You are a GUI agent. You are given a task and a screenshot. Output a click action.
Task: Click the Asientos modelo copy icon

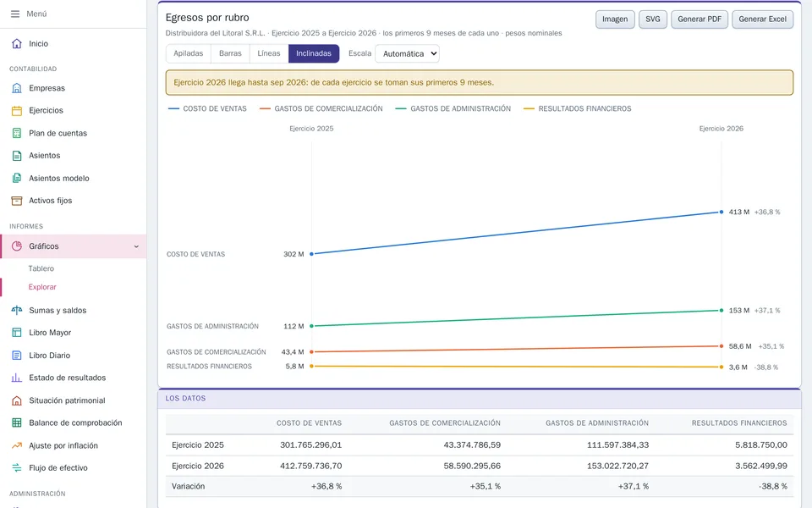coord(17,179)
